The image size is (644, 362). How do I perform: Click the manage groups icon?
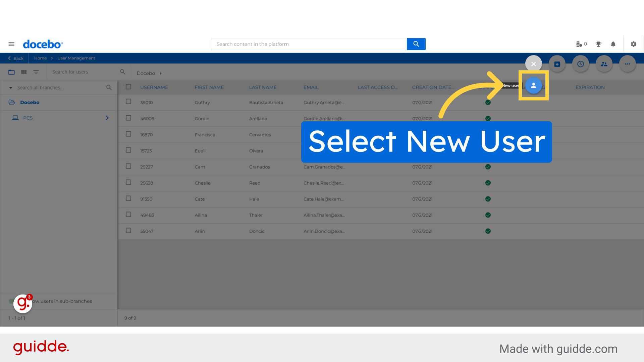[x=604, y=64]
